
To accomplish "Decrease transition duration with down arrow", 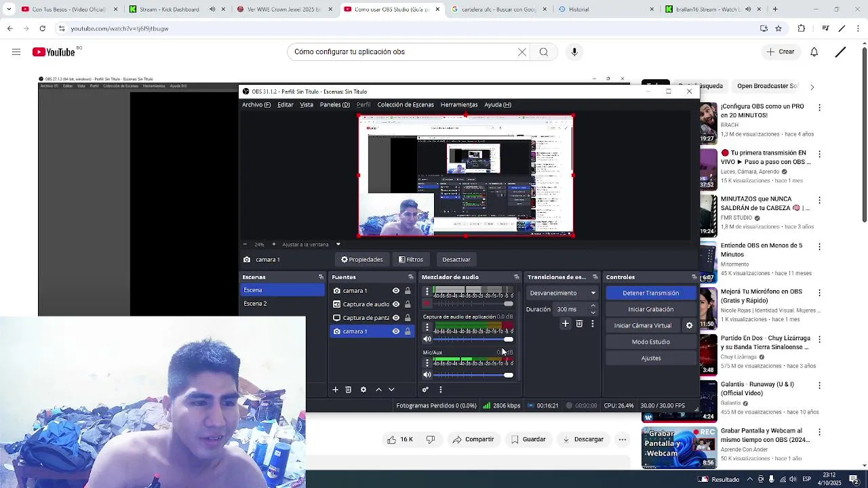I will tap(593, 312).
